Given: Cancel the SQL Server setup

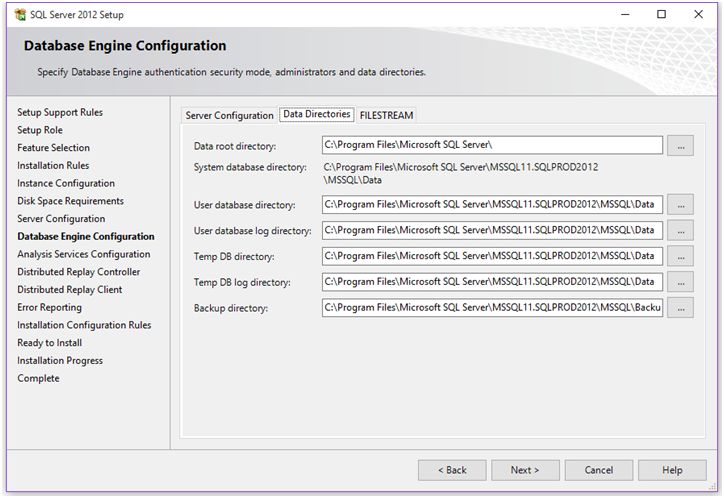Looking at the screenshot, I should click(x=598, y=470).
